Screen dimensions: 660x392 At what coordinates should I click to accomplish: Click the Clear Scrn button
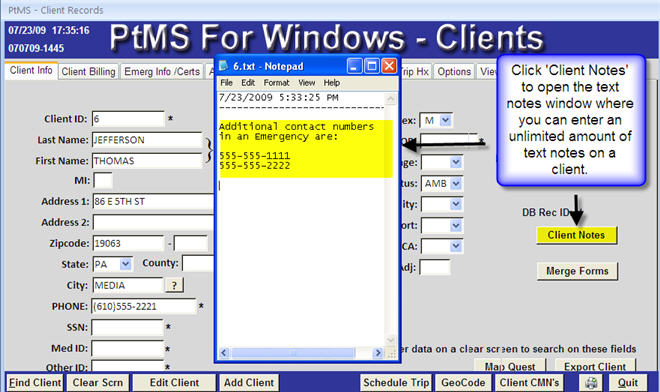coord(98,383)
